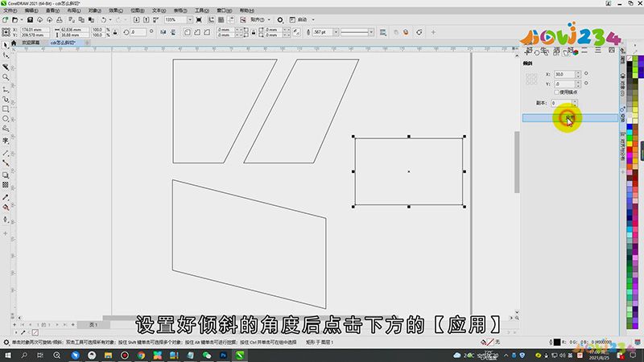Open the Options gear icon
644x362 pixels.
pyautogui.click(x=280, y=19)
